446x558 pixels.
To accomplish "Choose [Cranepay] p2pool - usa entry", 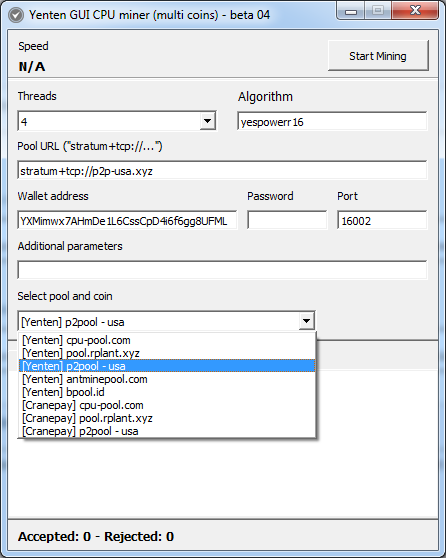I will coord(167,431).
